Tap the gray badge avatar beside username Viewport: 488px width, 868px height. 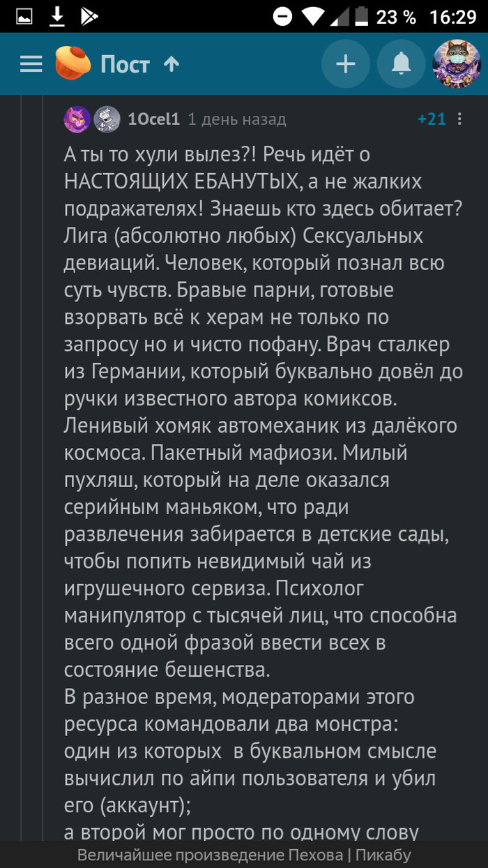pyautogui.click(x=106, y=119)
